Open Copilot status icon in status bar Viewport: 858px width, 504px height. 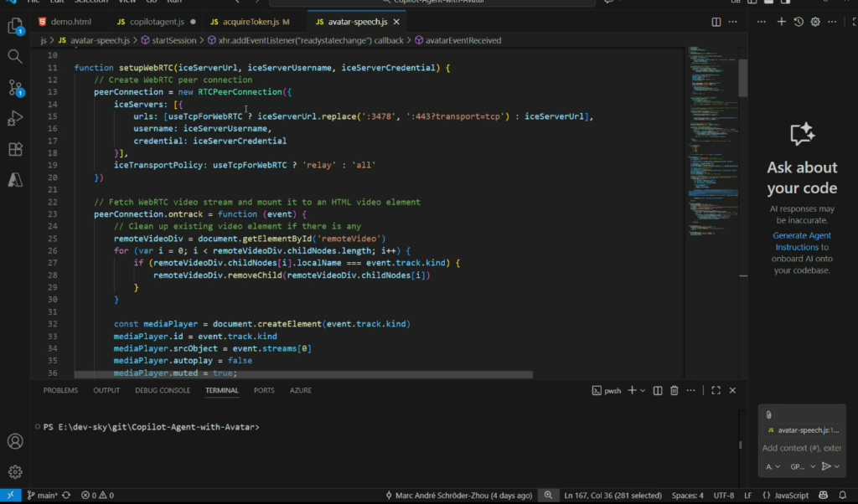pyautogui.click(x=824, y=496)
